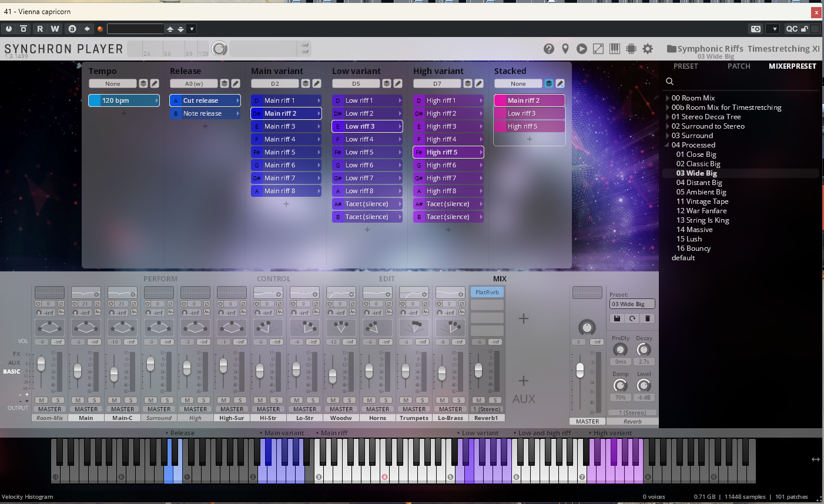Click the Tempo dimension pencil edit icon
This screenshot has height=504, width=824.
point(155,83)
